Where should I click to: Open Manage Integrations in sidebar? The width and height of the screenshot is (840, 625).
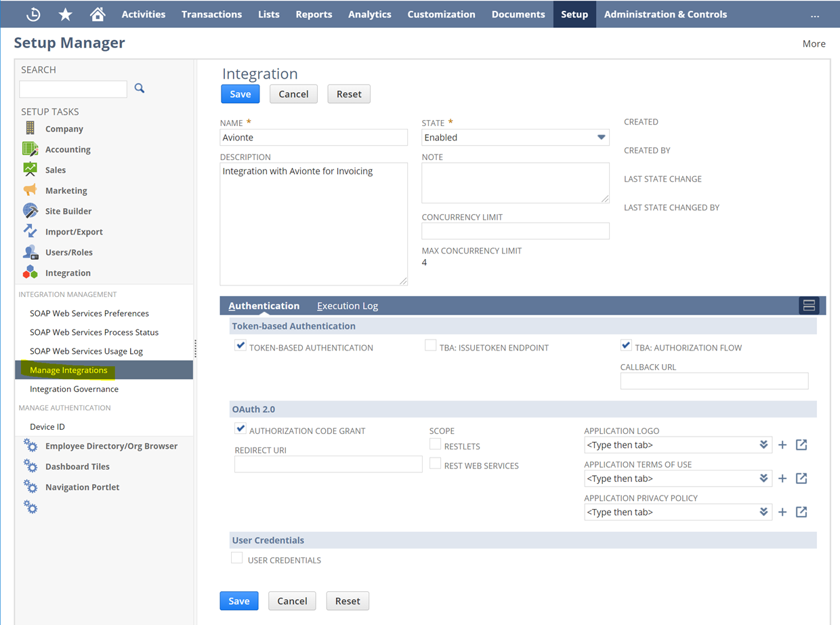tap(104, 370)
